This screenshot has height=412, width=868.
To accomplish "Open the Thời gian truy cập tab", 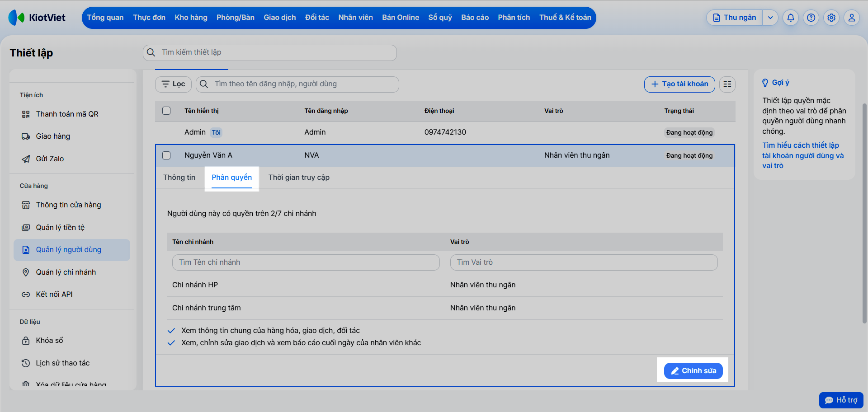I will 299,178.
